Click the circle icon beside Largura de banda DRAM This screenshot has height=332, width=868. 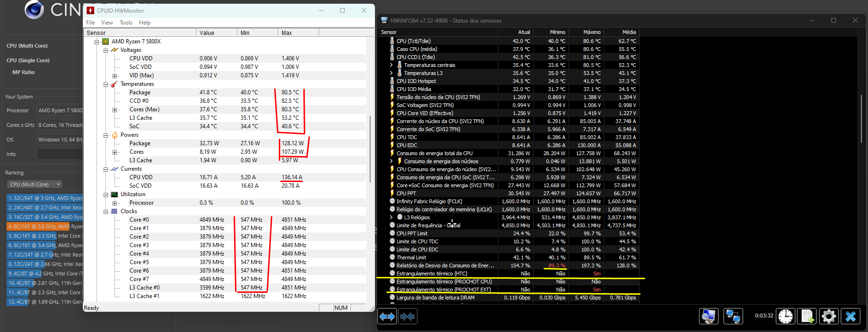392,298
